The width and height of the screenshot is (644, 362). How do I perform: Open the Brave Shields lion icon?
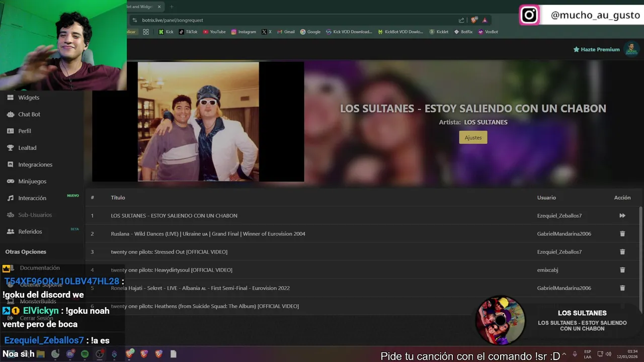(474, 20)
